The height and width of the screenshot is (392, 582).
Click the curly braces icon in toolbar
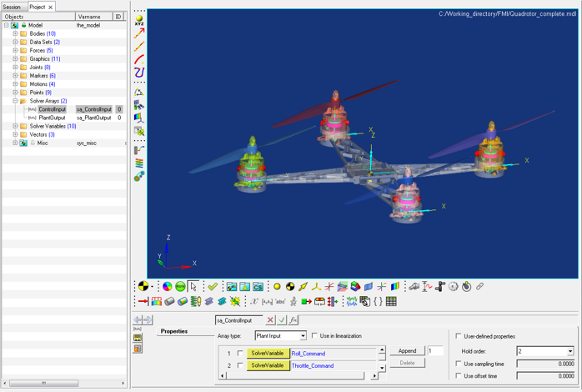pyautogui.click(x=378, y=301)
